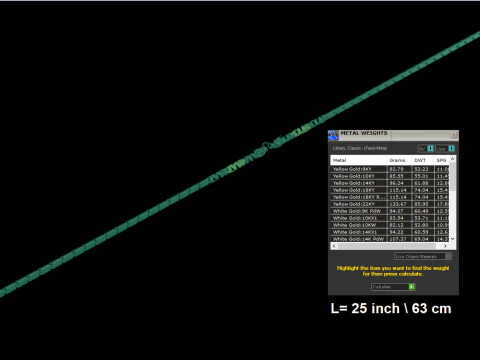The width and height of the screenshot is (480, 360).
Task: Click the table scroll down arrow
Action: click(453, 239)
